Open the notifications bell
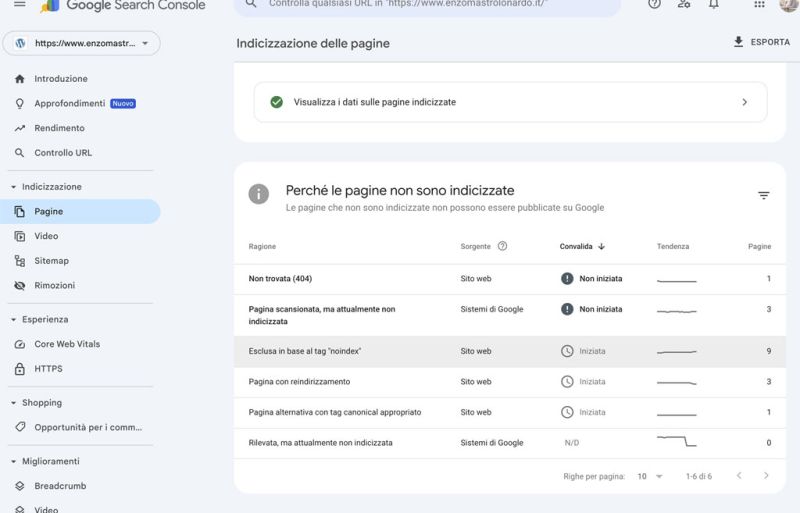Screen dimensions: 800x513 click(713, 4)
